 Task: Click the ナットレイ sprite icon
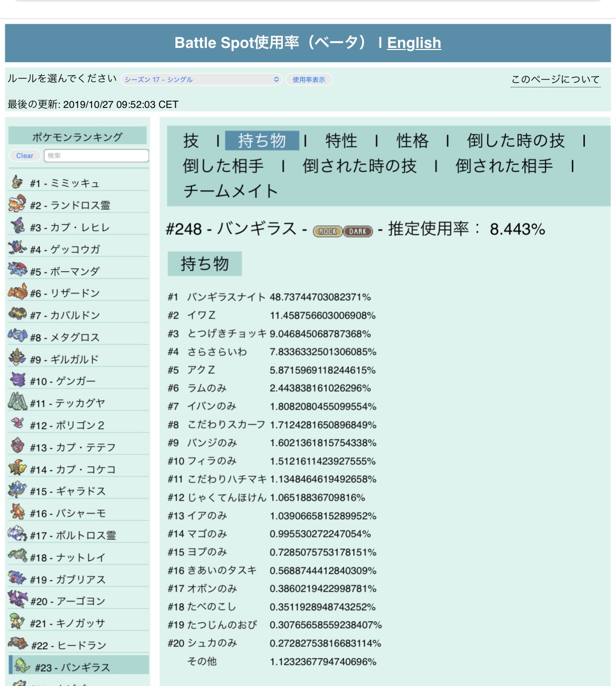[x=17, y=555]
